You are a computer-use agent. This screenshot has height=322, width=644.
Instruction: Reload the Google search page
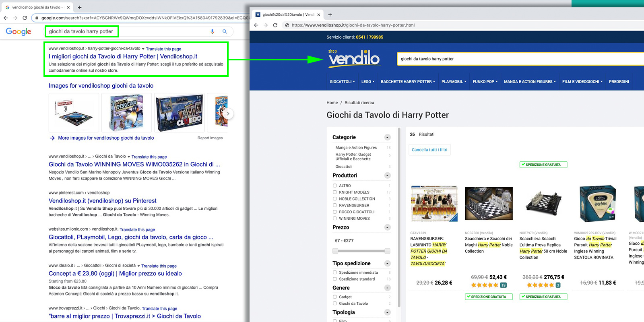[25, 18]
